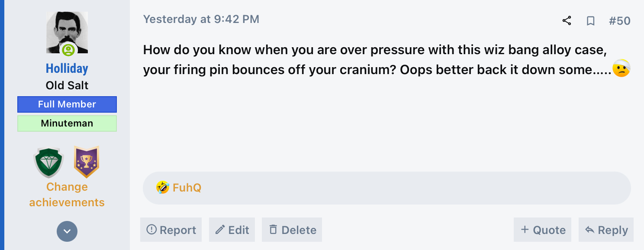Edit this post
The height and width of the screenshot is (250, 644).
[x=232, y=230]
